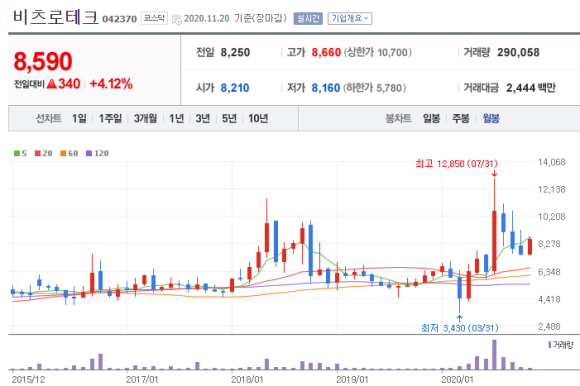Viewport: 580px width, 386px height.
Task: Switch to 주봉 weekly candle chart
Action: [x=461, y=119]
